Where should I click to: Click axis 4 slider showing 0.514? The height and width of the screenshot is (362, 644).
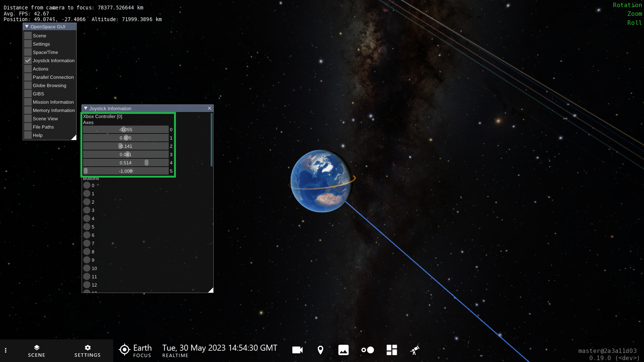[126, 163]
